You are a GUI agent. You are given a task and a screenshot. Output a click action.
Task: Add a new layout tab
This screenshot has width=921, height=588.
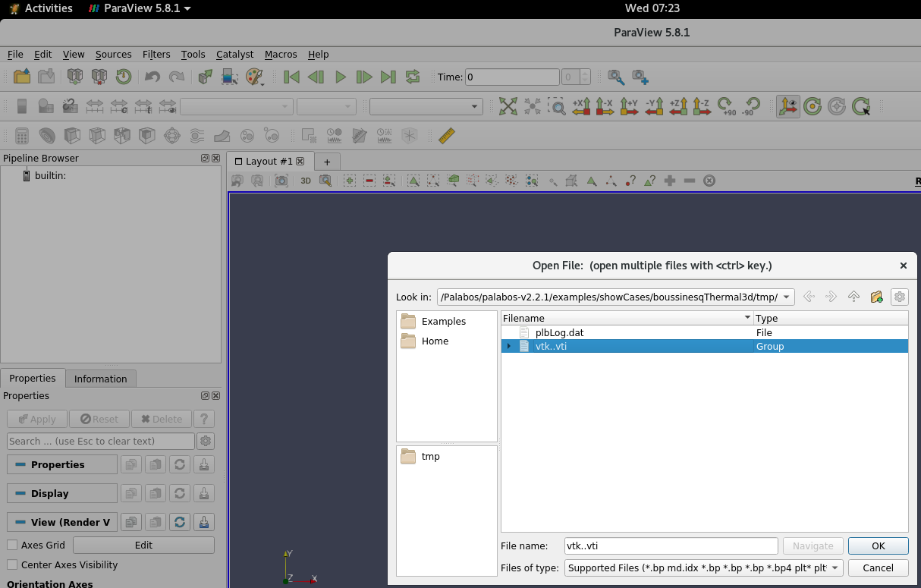click(327, 162)
